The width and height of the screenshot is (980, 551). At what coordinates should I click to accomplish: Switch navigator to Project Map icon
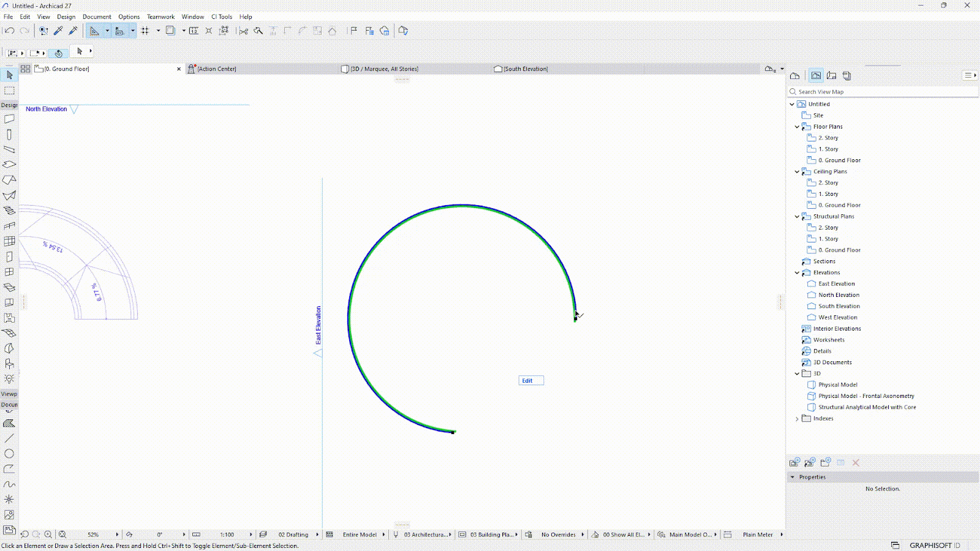tap(795, 76)
